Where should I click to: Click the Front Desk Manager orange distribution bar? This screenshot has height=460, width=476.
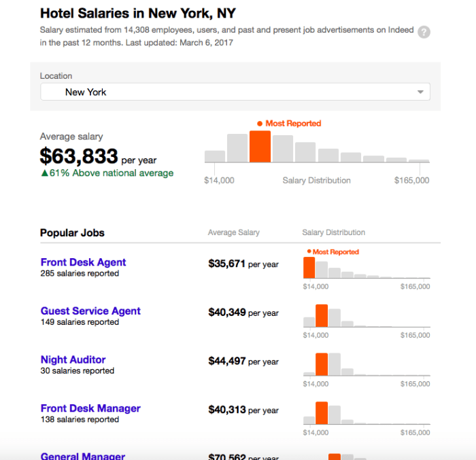322,413
